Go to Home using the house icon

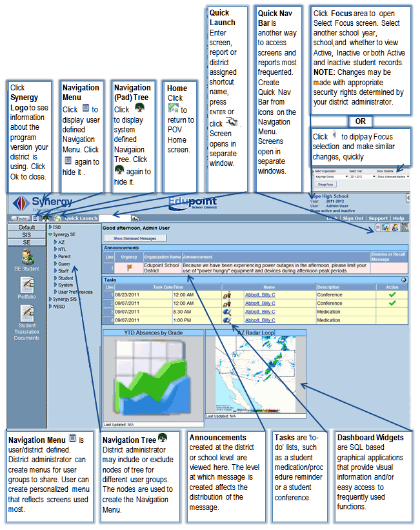57,218
